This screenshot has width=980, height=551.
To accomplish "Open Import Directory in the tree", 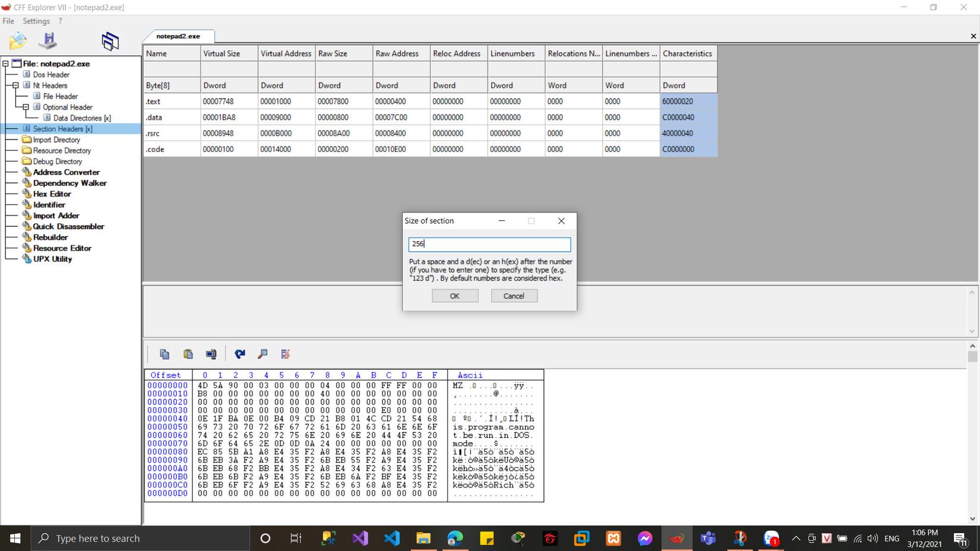I will [x=56, y=140].
